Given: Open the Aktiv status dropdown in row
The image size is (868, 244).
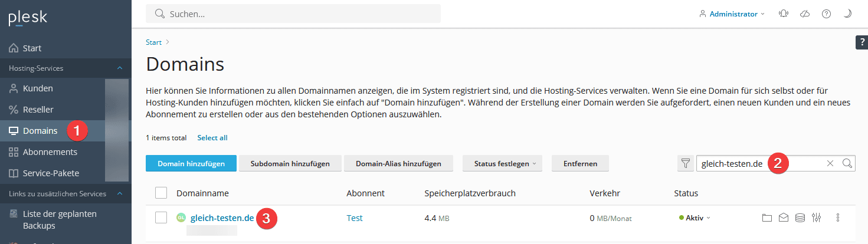Looking at the screenshot, I should pos(695,218).
